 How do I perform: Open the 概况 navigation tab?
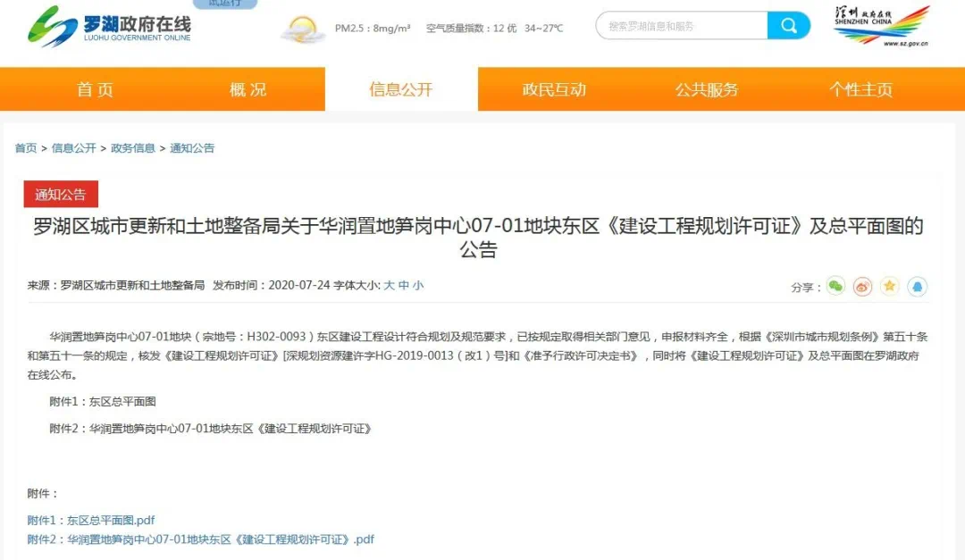point(248,89)
